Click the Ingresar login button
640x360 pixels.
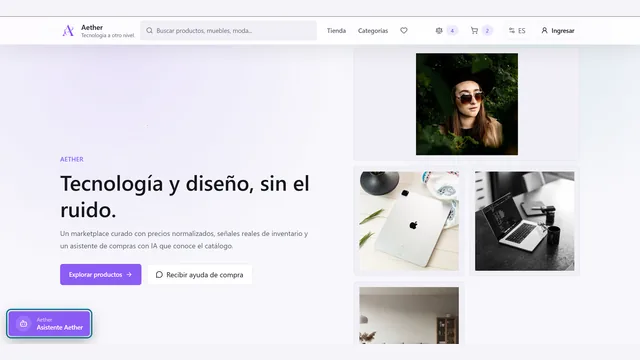(558, 31)
